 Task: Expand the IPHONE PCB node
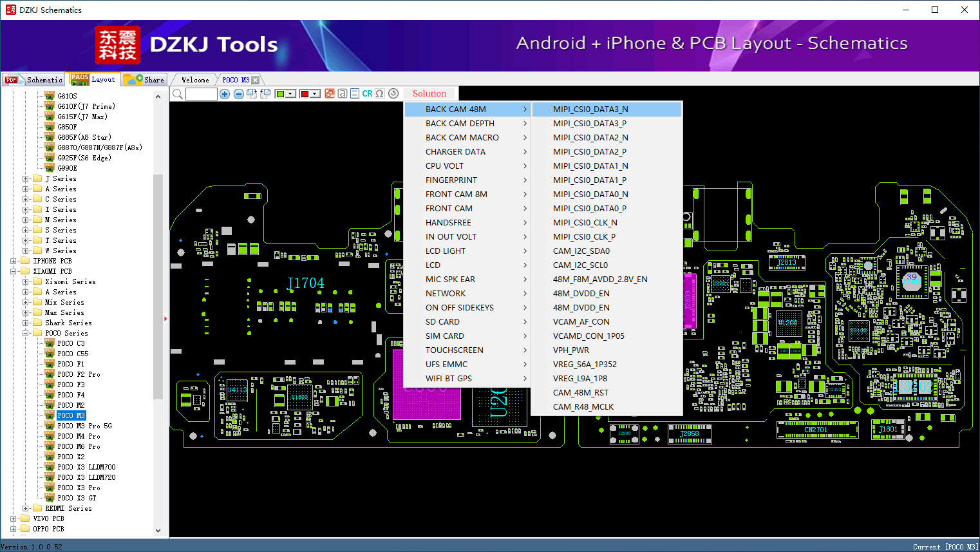tap(13, 262)
